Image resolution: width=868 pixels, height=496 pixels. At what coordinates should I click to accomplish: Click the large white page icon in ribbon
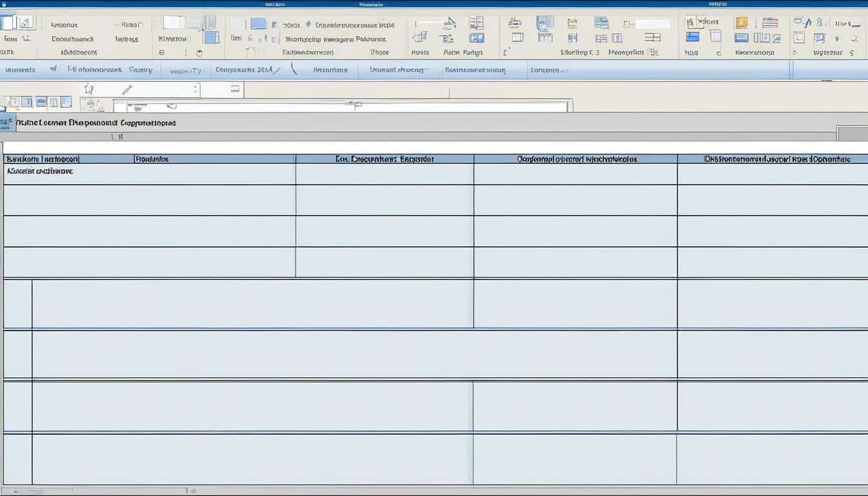click(173, 23)
